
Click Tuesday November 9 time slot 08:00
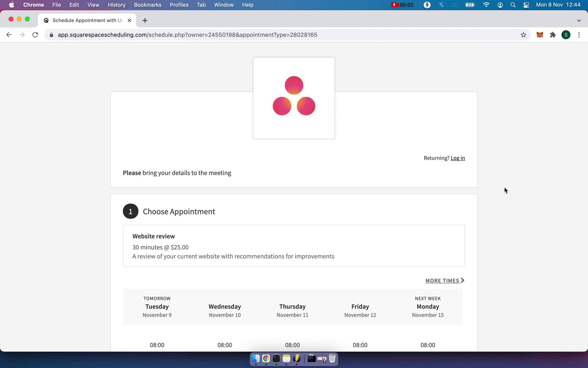click(x=156, y=345)
